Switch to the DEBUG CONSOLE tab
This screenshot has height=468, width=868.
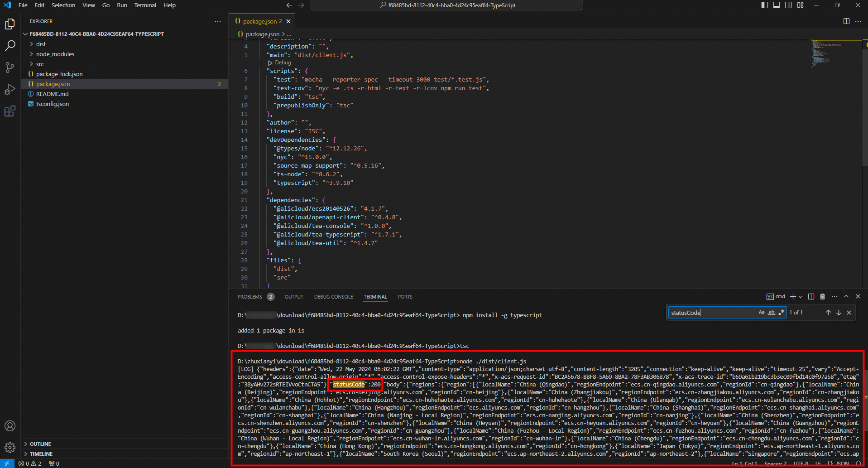[333, 297]
